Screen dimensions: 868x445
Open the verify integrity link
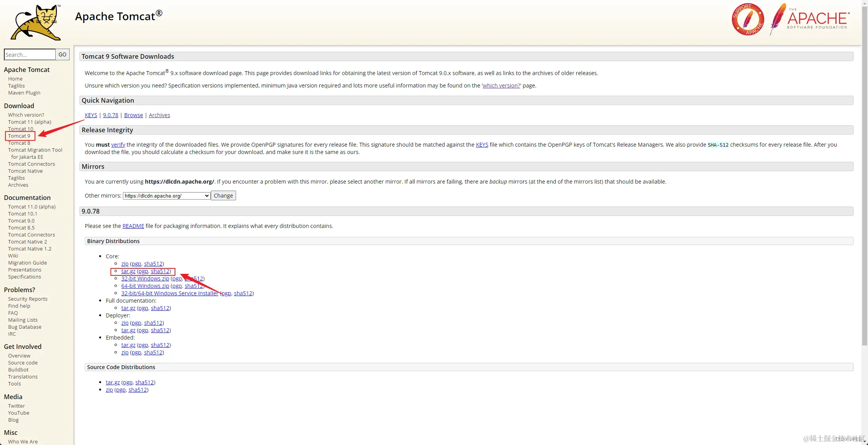pos(118,145)
